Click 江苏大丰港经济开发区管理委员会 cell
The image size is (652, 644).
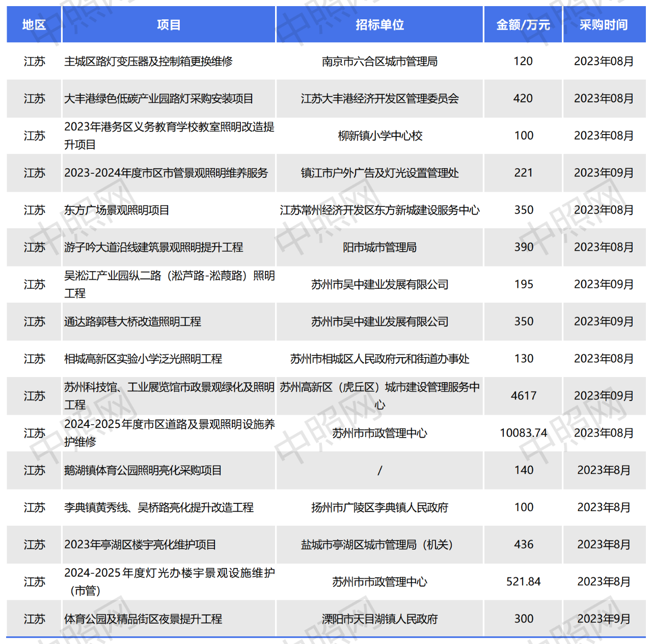[379, 98]
